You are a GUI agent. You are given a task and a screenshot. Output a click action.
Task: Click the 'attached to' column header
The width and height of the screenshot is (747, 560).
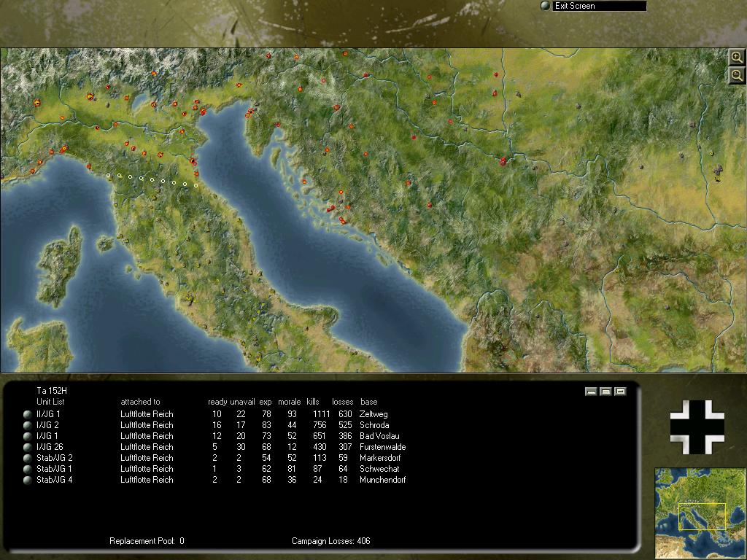click(140, 402)
